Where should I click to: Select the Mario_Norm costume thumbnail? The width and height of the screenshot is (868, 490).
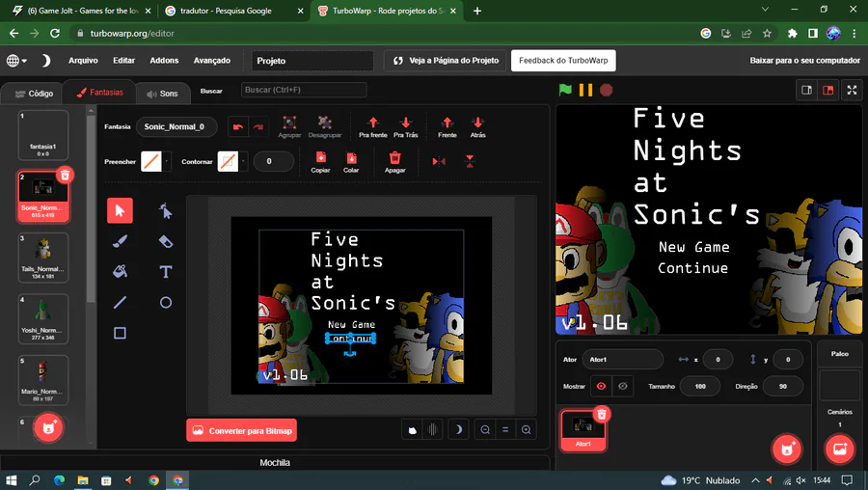point(43,380)
